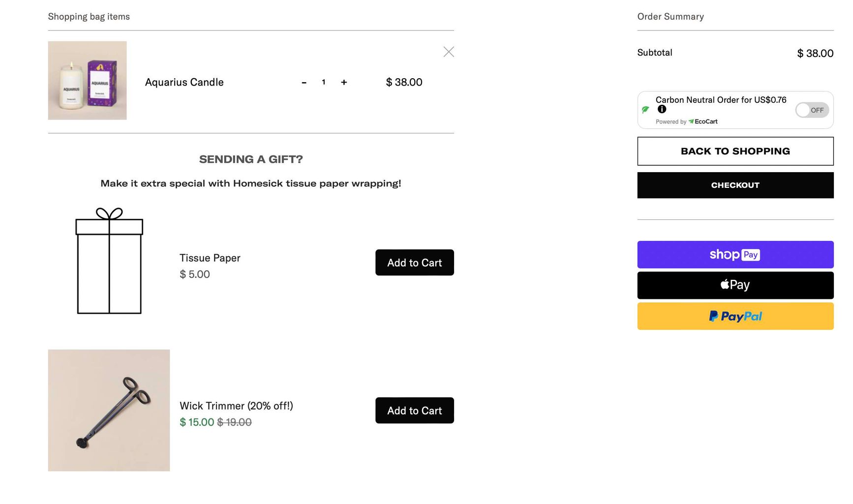
Task: Toggle the Carbon Neutral Order switch
Action: click(812, 110)
